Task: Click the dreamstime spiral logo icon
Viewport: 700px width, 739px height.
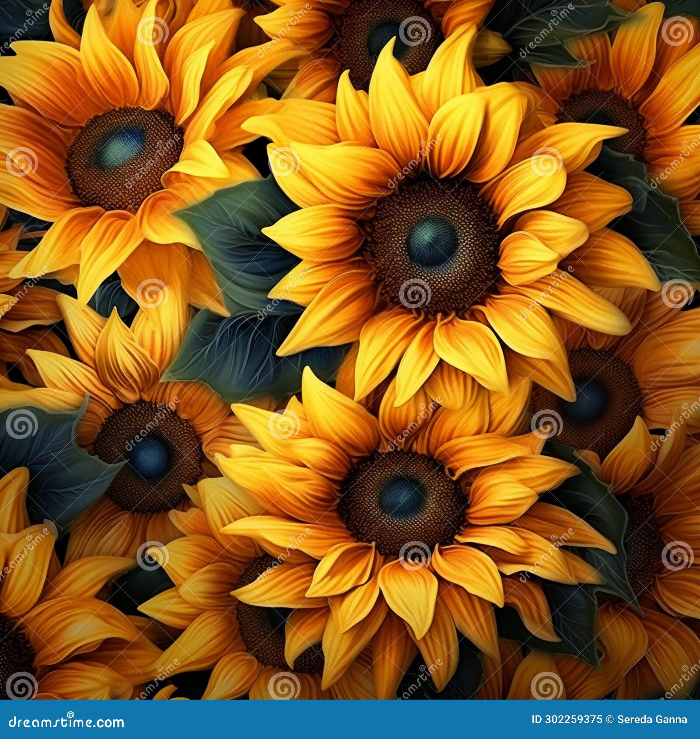Action: tap(70, 714)
